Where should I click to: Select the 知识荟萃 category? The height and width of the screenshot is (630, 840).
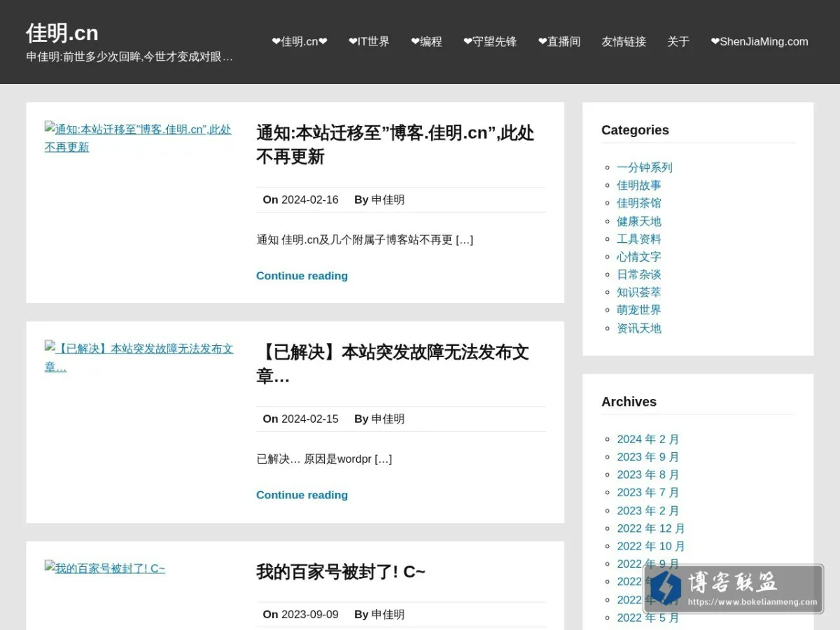click(x=639, y=292)
